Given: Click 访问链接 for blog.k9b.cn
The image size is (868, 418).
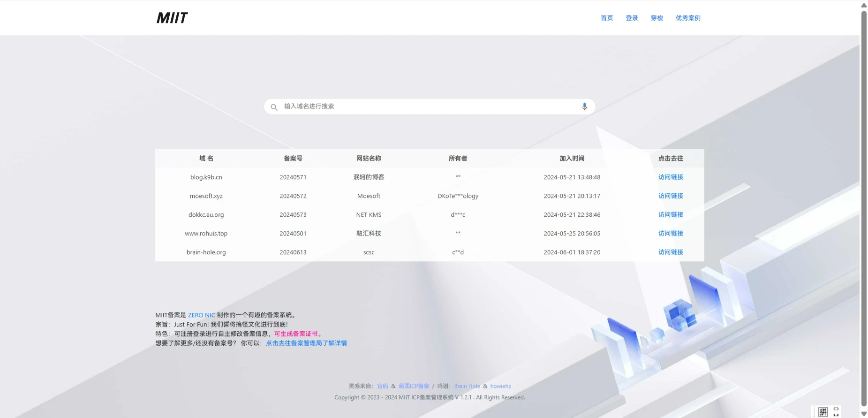Looking at the screenshot, I should (x=671, y=177).
